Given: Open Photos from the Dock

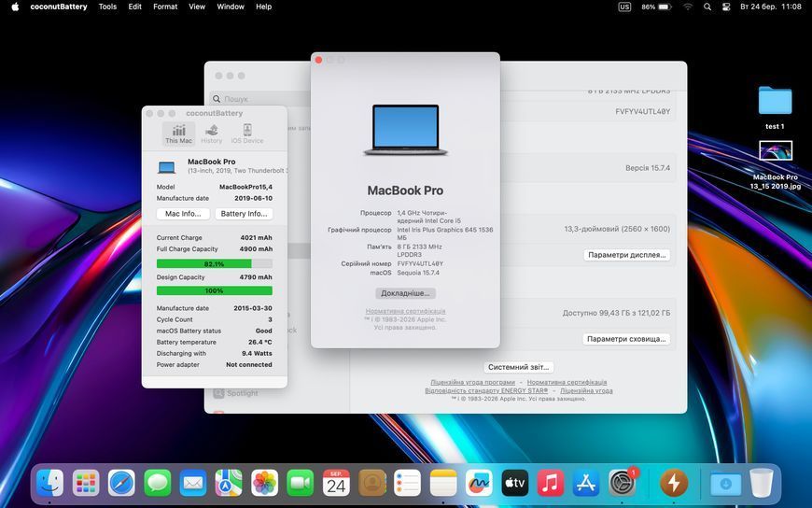Looking at the screenshot, I should tap(265, 483).
